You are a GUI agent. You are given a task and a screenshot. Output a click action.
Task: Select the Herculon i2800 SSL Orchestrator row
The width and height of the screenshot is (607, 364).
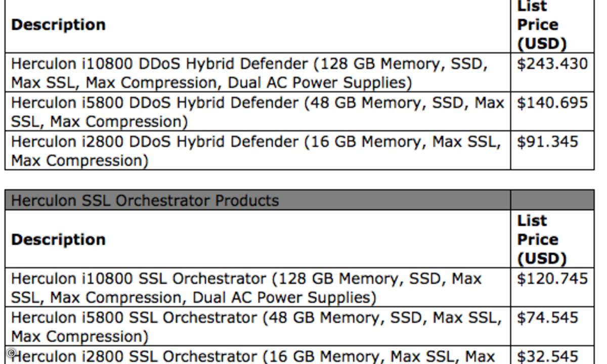(x=299, y=355)
